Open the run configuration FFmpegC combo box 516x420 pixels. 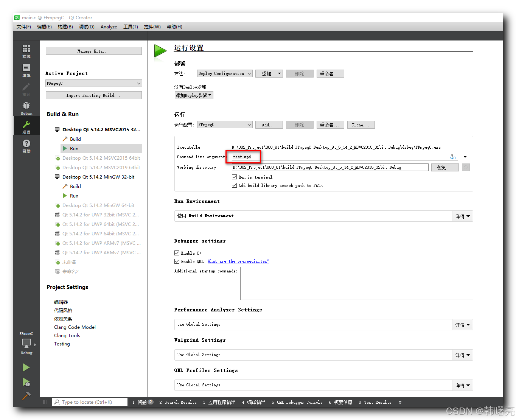pos(225,124)
